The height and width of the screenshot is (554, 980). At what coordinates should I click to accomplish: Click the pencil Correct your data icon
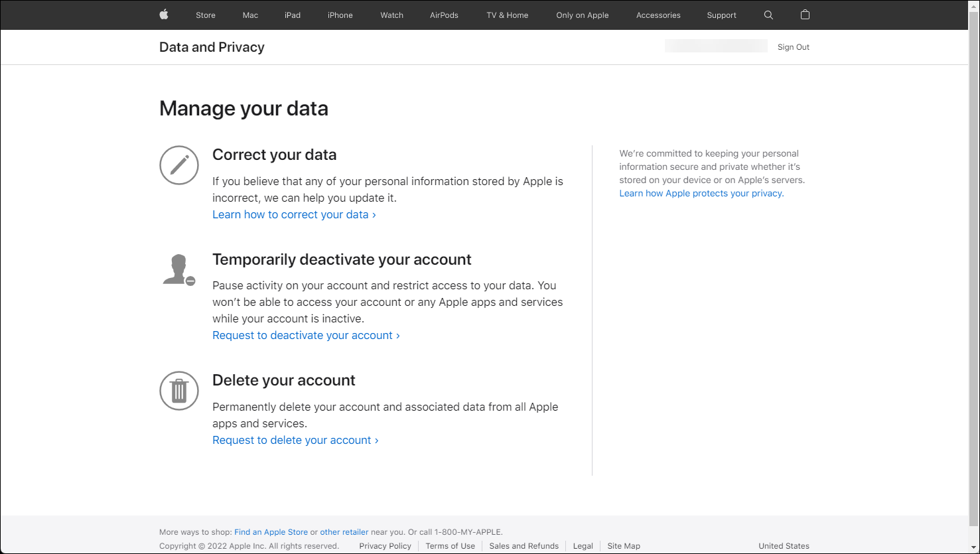tap(179, 165)
